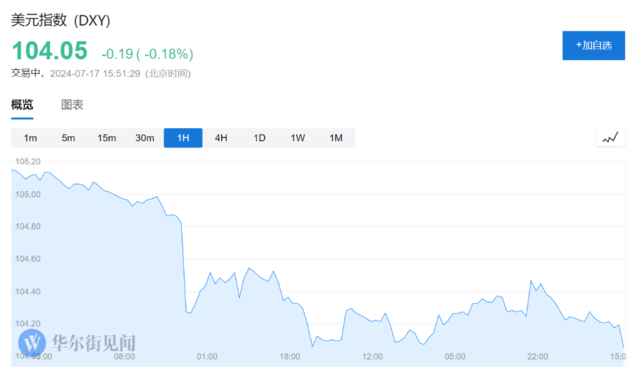Click the 104.40 y-axis label
The height and width of the screenshot is (375, 640).
(28, 291)
